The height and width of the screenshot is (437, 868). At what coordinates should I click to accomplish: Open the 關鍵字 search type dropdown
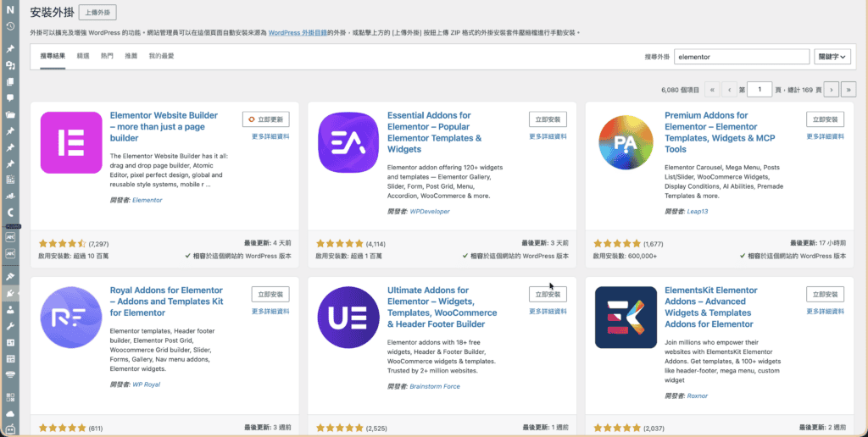tap(832, 57)
